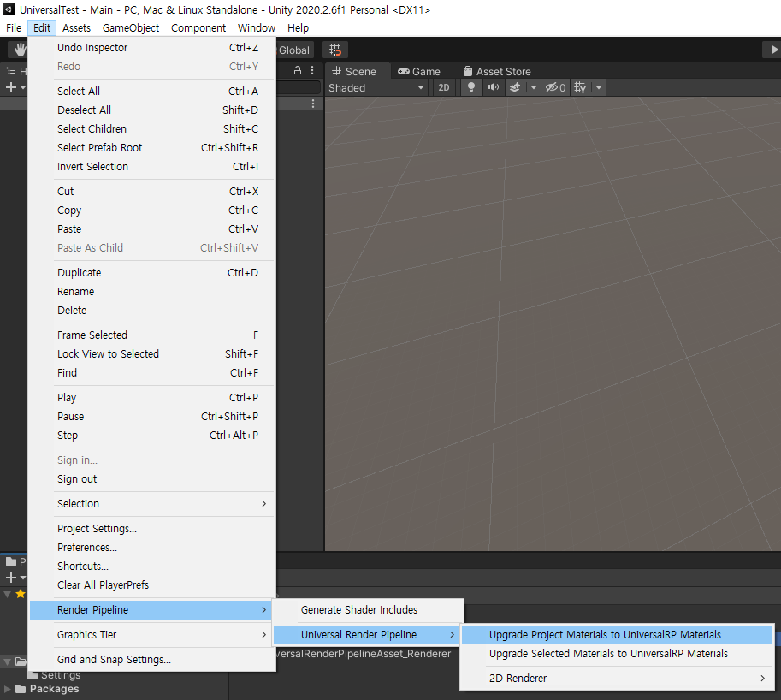Collapse the open Assets folder arrow
This screenshot has height=700, width=781.
click(7, 661)
